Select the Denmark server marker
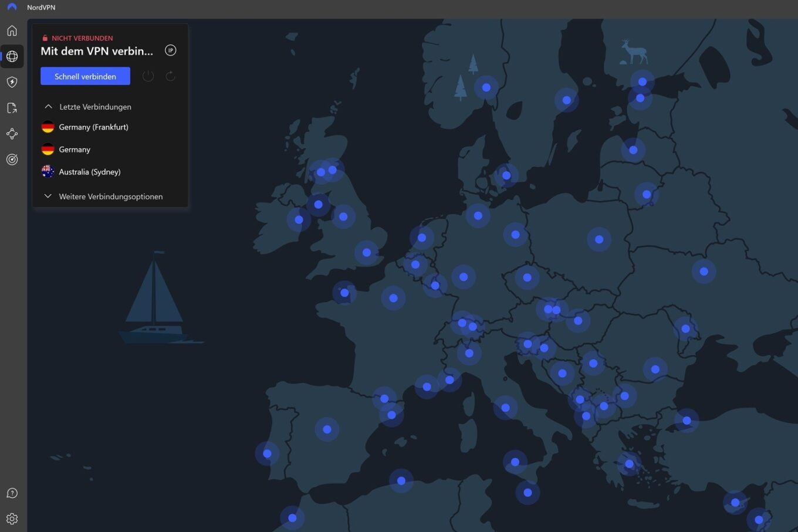The width and height of the screenshot is (798, 532). point(506,175)
